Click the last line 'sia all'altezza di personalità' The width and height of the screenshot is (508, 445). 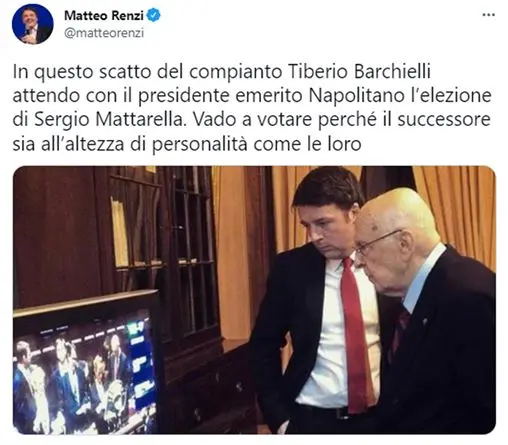pos(187,144)
